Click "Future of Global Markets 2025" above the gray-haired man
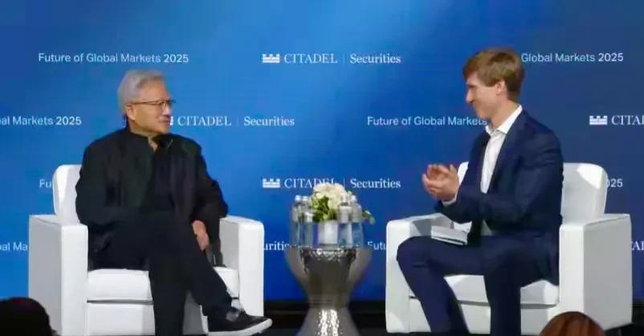Screen dimensions: 644x336 pos(113,58)
